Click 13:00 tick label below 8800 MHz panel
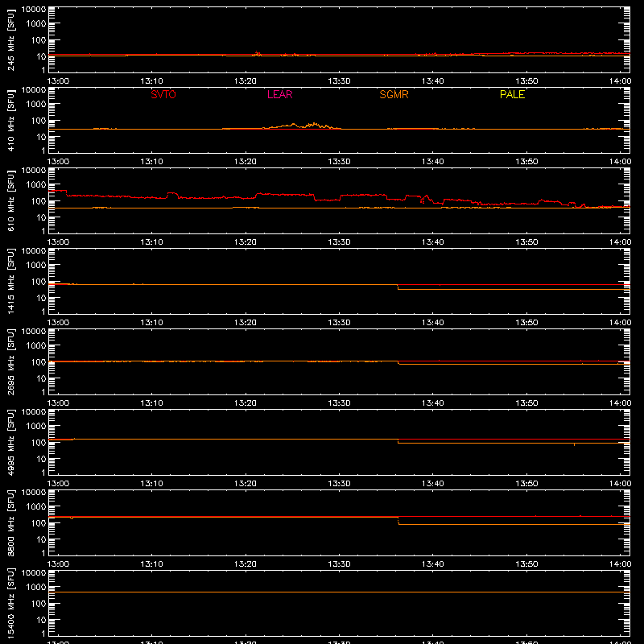Screen dimensions: 644x644 (x=58, y=564)
